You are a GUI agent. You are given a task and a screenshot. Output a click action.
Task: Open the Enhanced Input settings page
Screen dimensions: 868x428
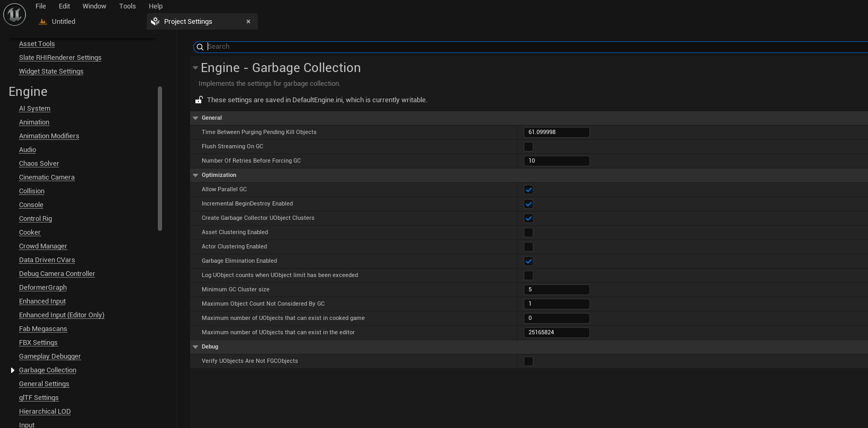click(x=42, y=301)
